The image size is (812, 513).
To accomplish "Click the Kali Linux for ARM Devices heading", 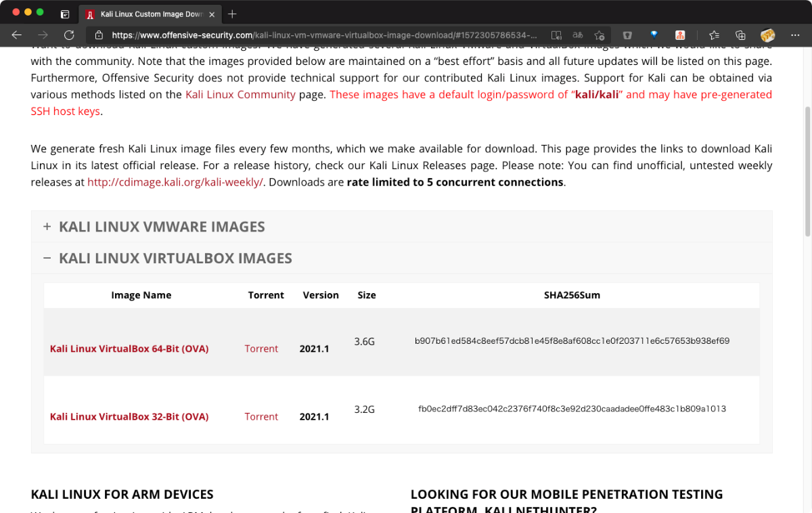I will (x=122, y=494).
